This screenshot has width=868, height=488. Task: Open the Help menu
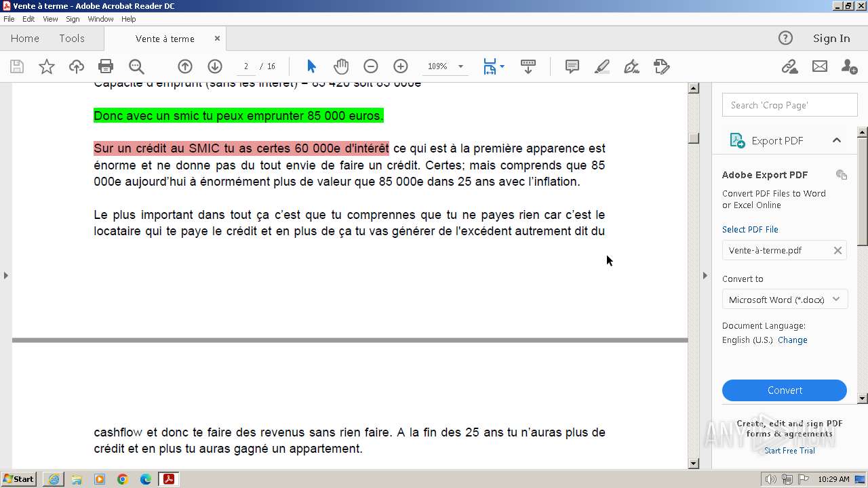129,19
